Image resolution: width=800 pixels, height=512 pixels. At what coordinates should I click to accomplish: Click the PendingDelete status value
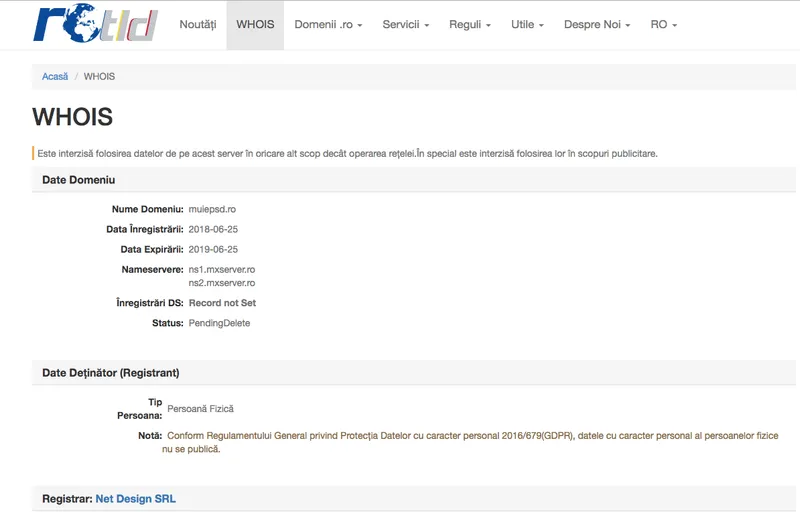[219, 323]
